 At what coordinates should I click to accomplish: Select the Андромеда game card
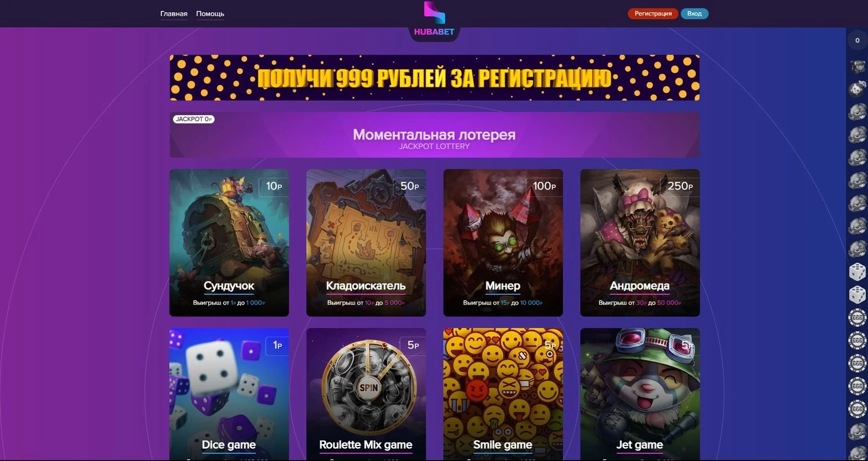click(x=640, y=243)
